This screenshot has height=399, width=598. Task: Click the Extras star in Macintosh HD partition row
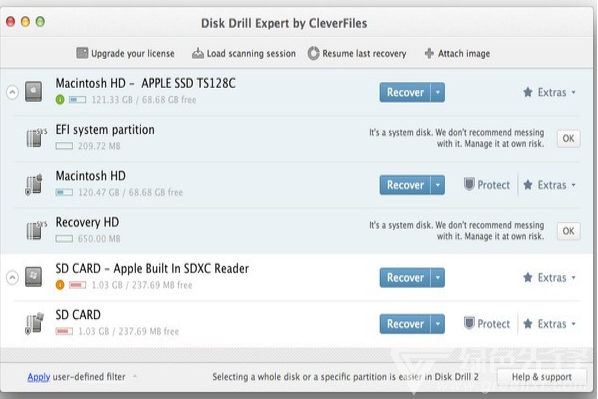528,185
